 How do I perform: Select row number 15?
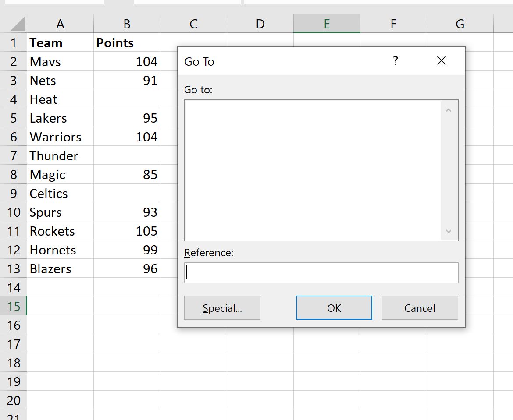point(14,307)
